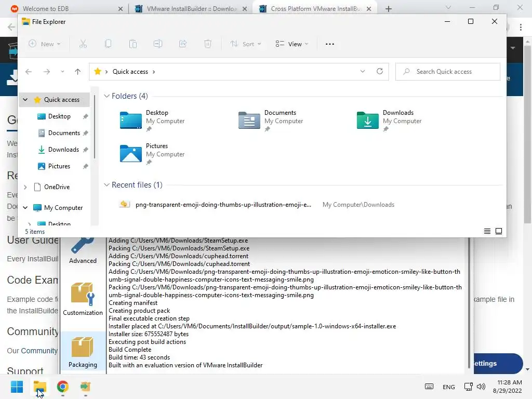Click the chevron after Quick access in the address bar
This screenshot has width=532, height=399.
(x=154, y=72)
